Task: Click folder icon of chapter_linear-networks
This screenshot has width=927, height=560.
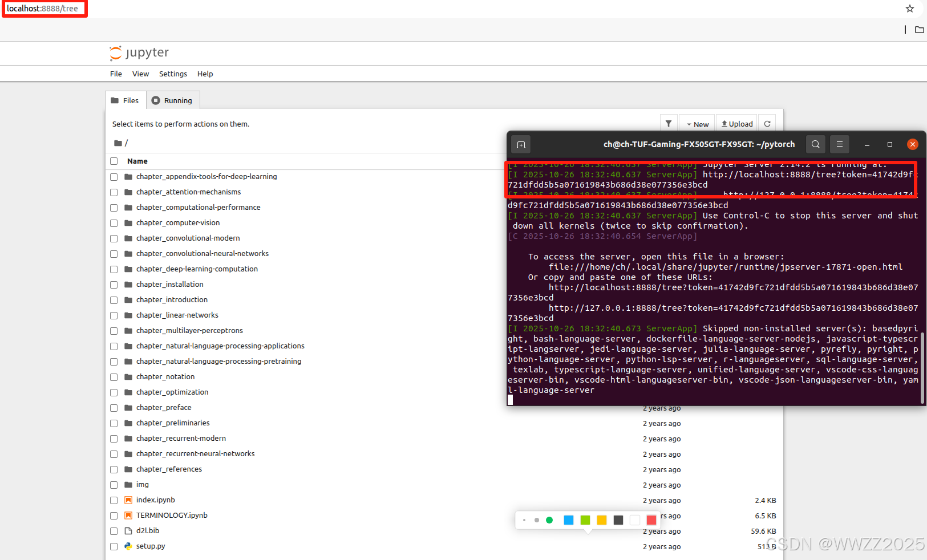Action: click(x=128, y=315)
